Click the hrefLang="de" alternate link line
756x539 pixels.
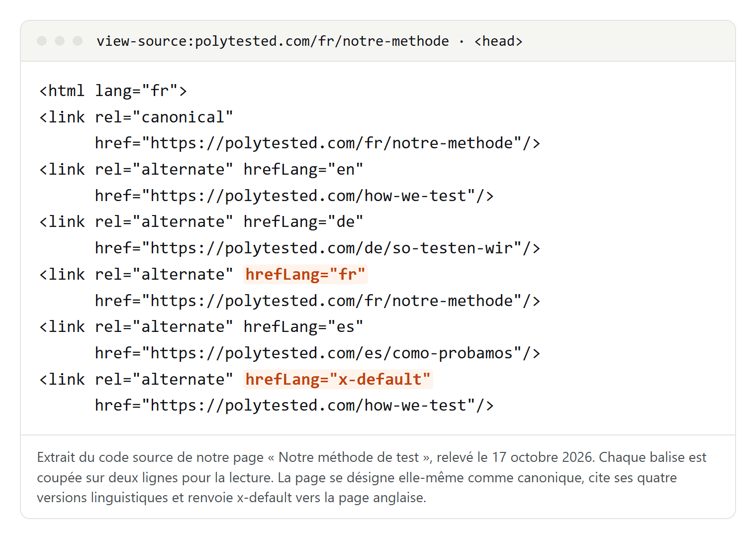click(x=201, y=222)
